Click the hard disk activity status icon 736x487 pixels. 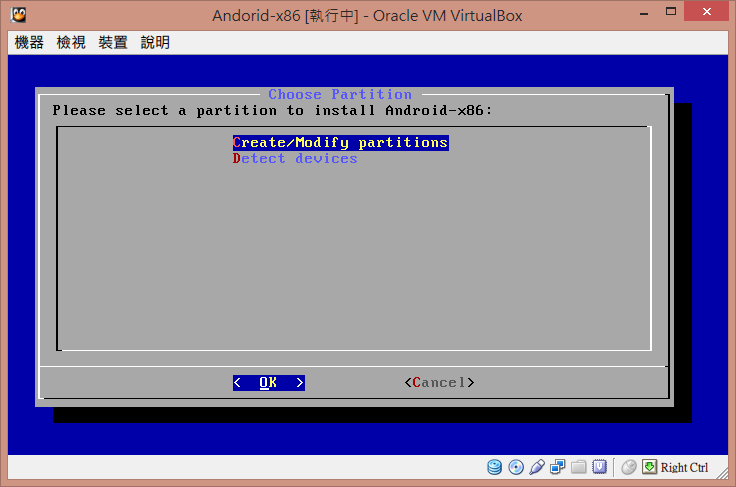point(494,467)
